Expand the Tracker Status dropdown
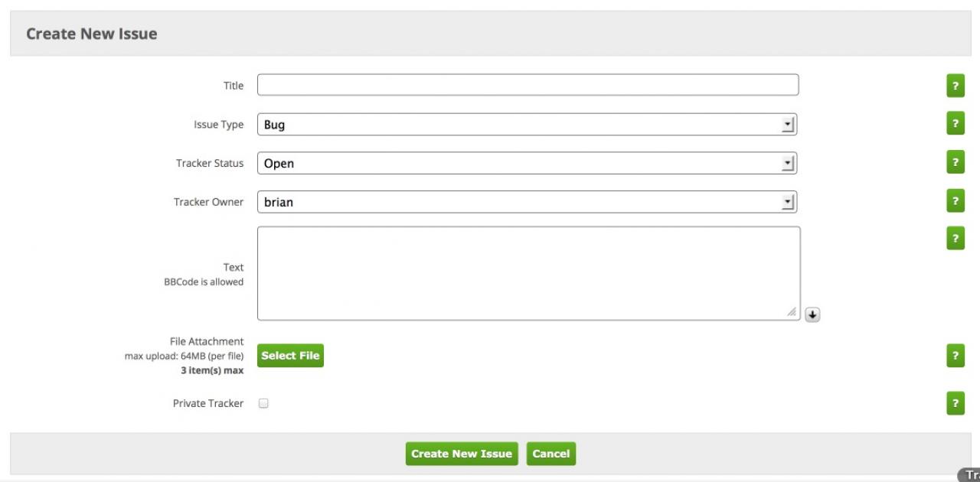 click(527, 163)
